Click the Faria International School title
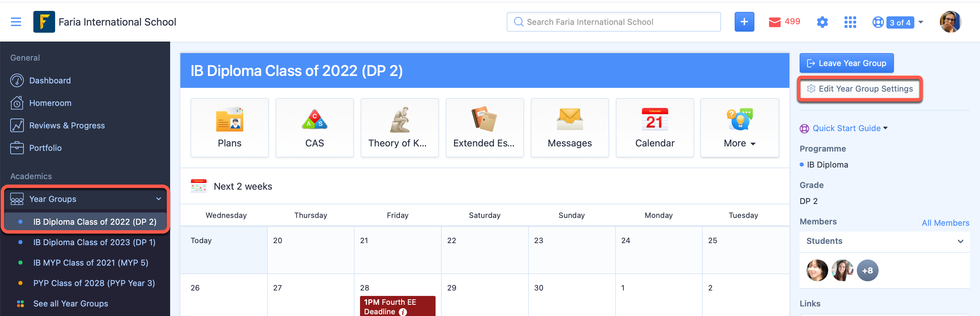 [117, 22]
